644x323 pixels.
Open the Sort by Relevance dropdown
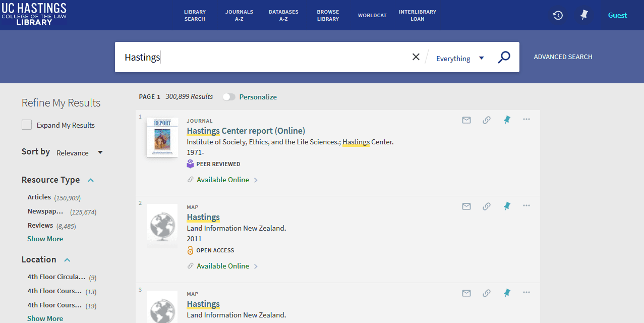pos(79,153)
